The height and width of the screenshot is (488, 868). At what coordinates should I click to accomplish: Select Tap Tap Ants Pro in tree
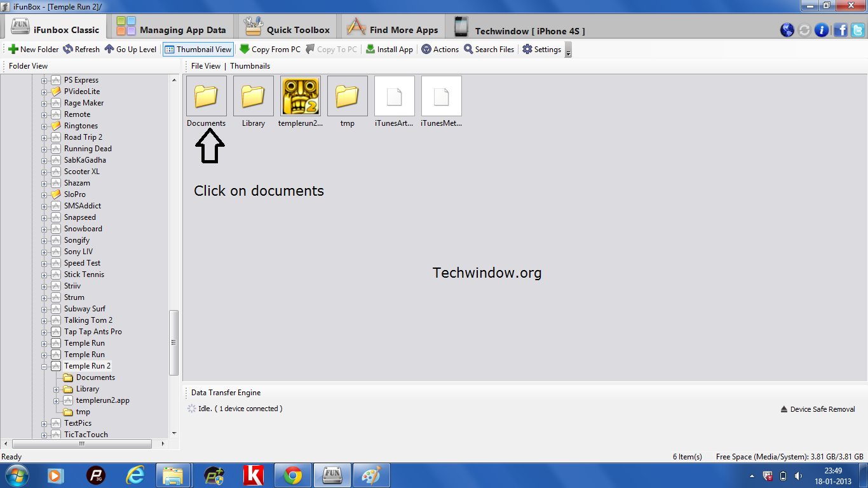[93, 332]
